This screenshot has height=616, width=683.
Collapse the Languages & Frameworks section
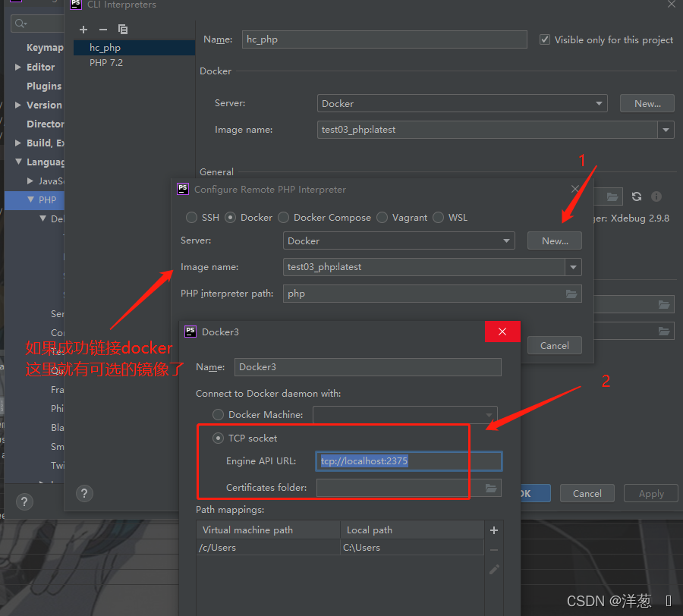18,162
